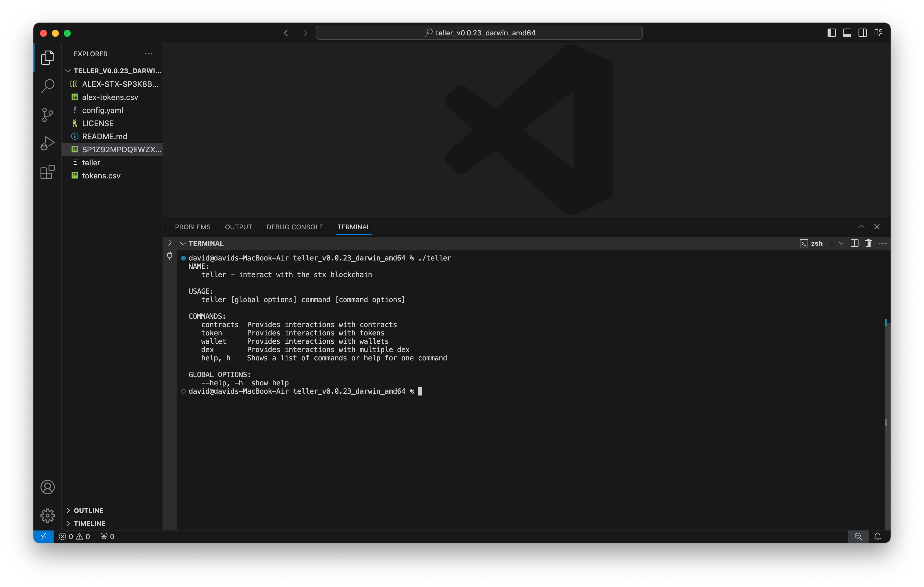Open the Accounts icon in Activity Bar

[47, 487]
